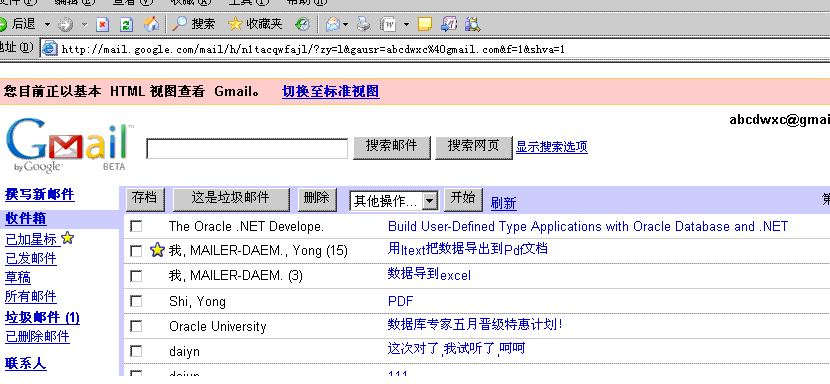Click the 存档 (Archive) button
The height and width of the screenshot is (384, 830).
tap(145, 199)
